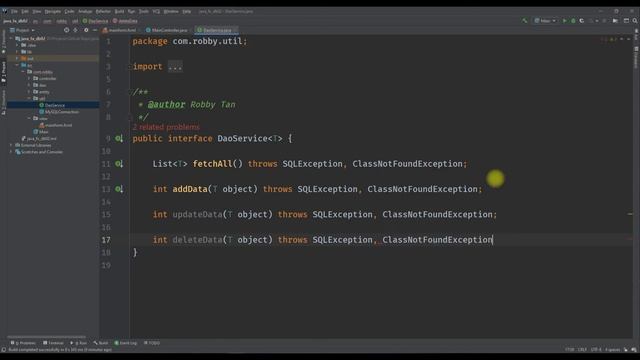Start debugging with the green bug icon
640x360 pixels.
click(573, 21)
